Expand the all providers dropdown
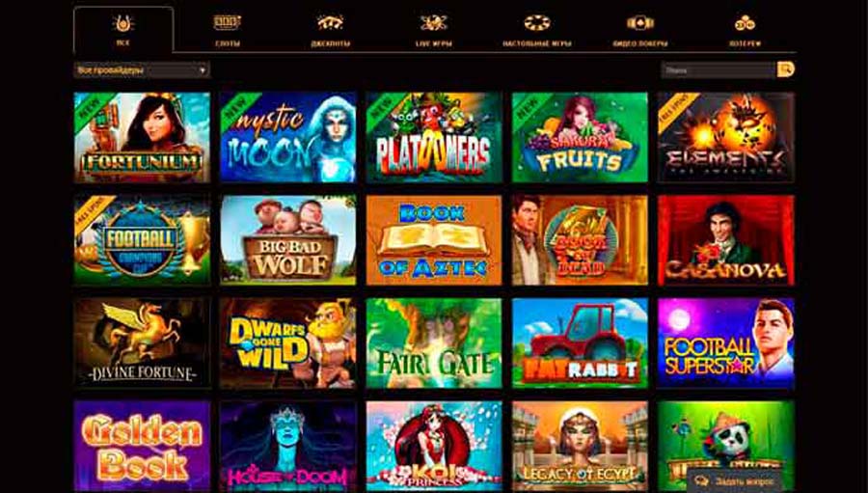The height and width of the screenshot is (493, 868). pyautogui.click(x=142, y=70)
